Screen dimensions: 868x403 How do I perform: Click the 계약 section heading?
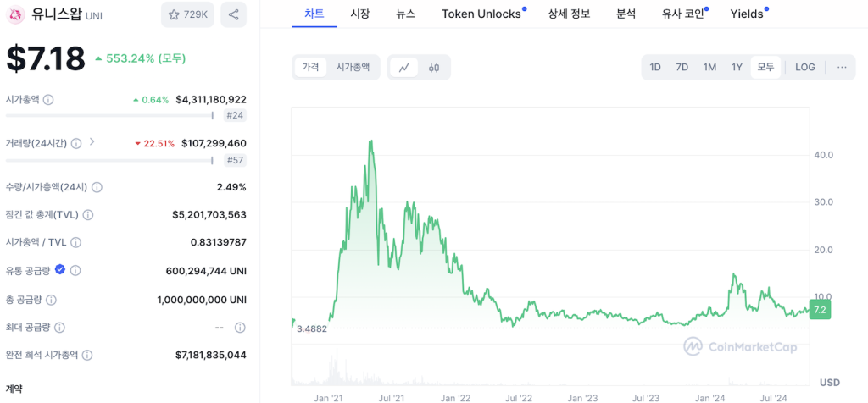14,389
